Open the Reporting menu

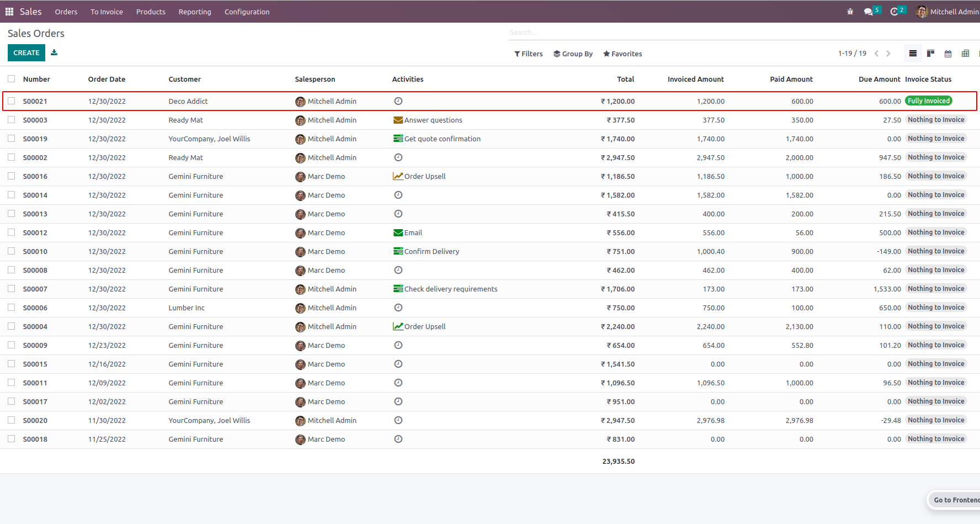click(195, 12)
